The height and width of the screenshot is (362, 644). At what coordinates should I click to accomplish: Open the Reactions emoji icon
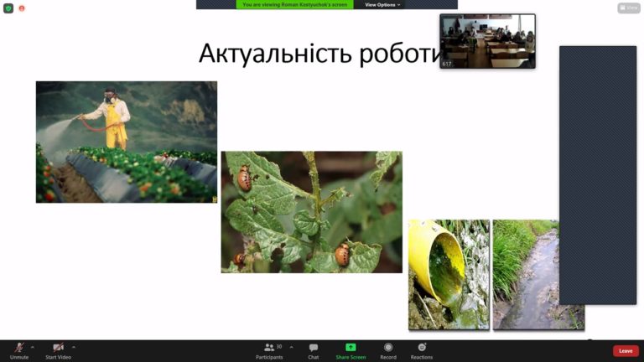coord(422,347)
